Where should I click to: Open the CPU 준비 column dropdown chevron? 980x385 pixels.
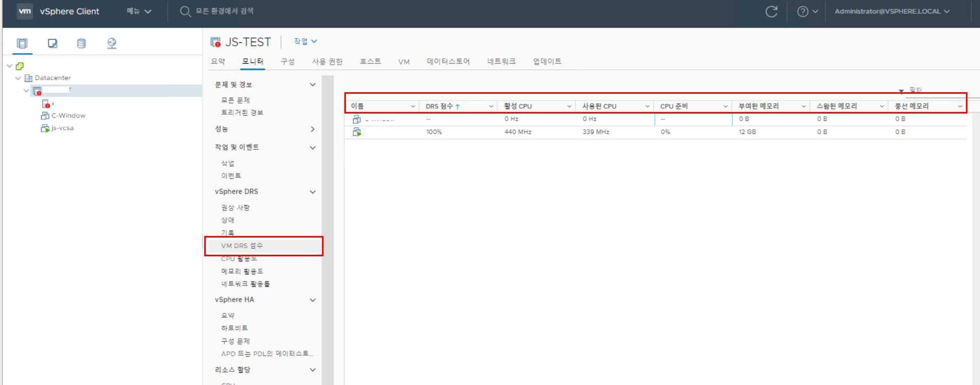(x=725, y=106)
